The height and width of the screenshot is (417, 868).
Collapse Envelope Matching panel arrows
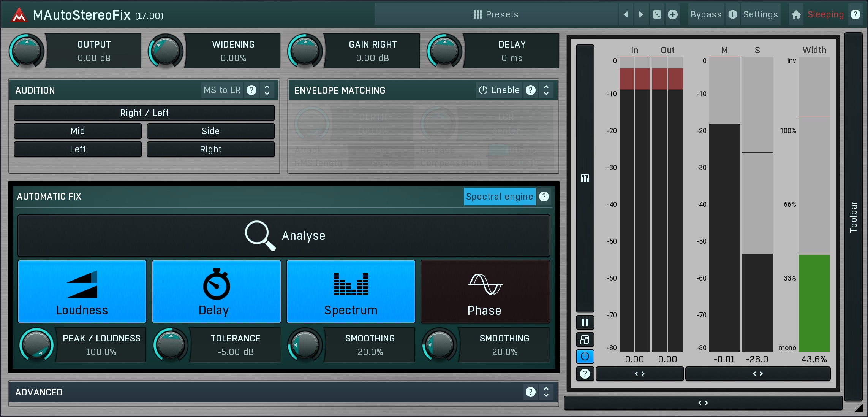[546, 90]
